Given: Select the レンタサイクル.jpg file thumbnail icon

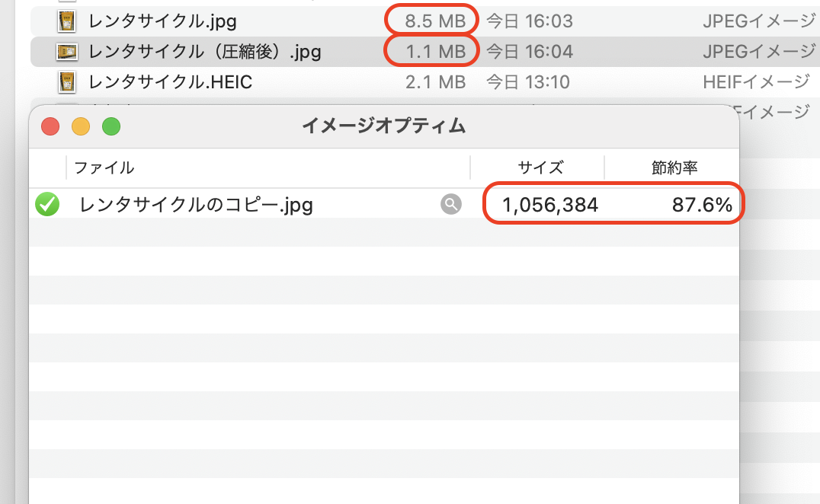Looking at the screenshot, I should point(67,21).
